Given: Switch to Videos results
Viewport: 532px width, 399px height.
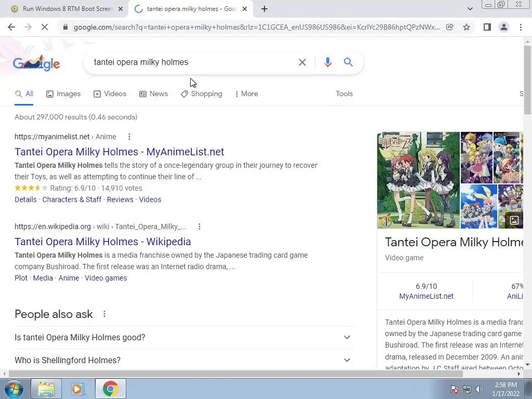Looking at the screenshot, I should 110,94.
